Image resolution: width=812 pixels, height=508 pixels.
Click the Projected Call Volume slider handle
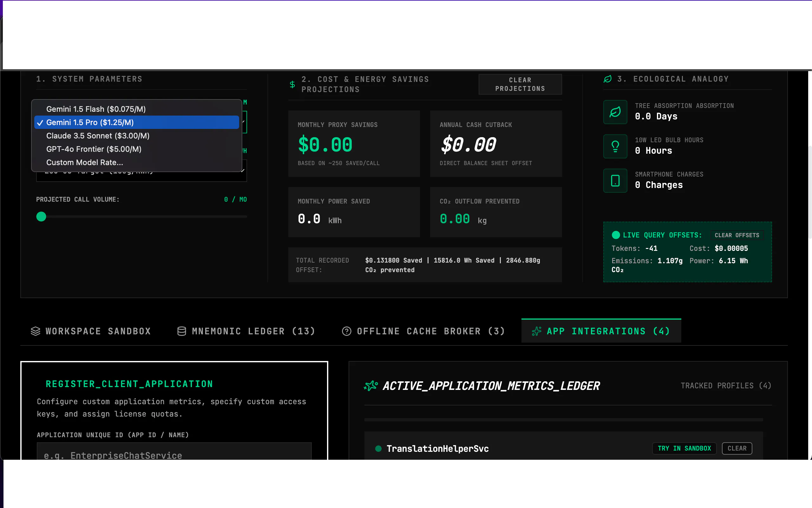click(x=41, y=217)
